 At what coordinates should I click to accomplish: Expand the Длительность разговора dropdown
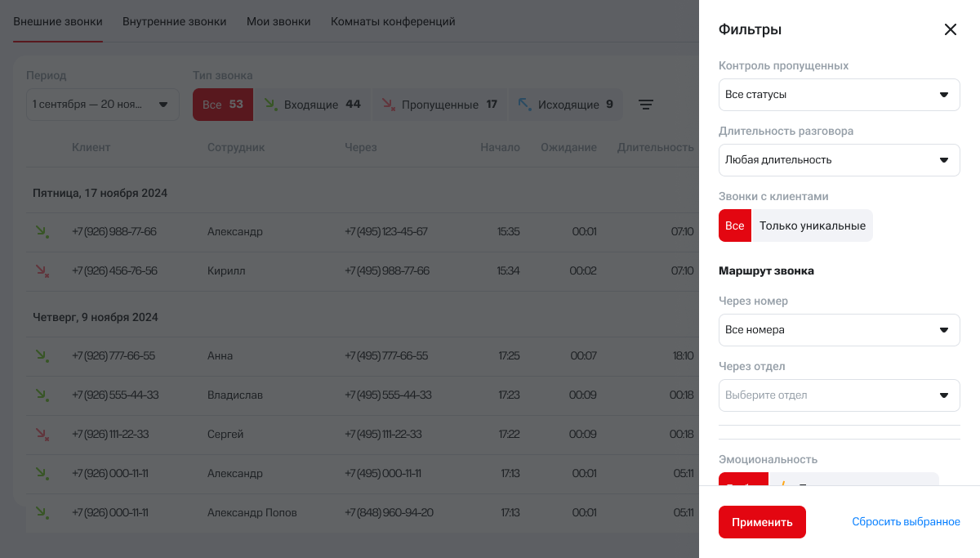click(839, 160)
